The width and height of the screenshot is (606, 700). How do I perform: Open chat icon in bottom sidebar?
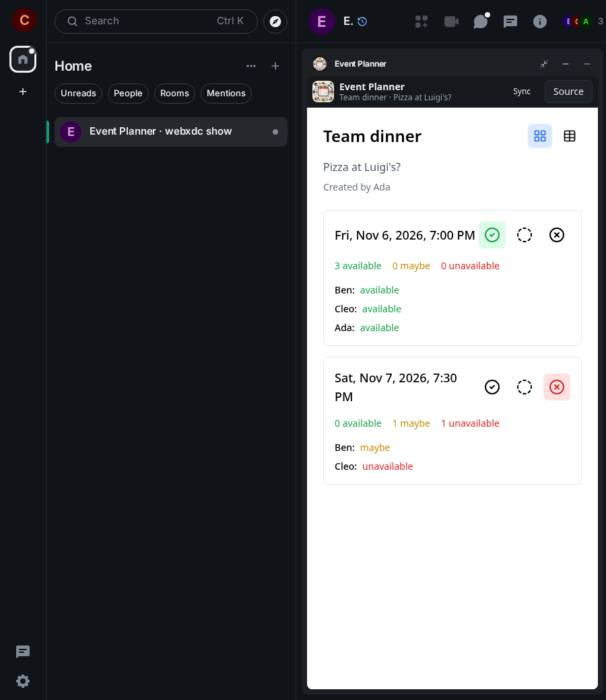point(23,652)
